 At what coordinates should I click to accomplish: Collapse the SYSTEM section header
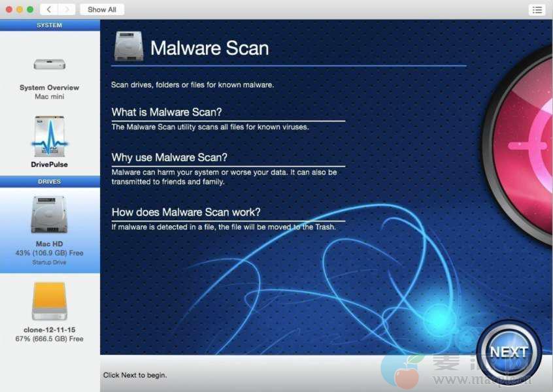click(x=50, y=25)
